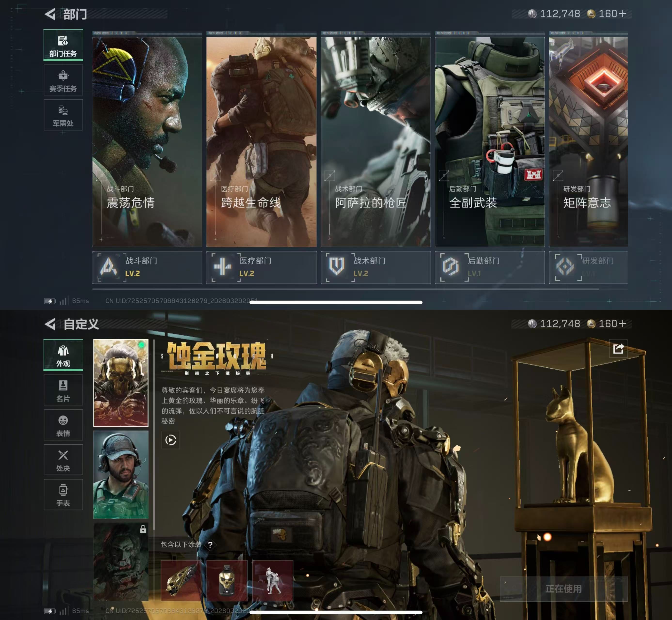Click the question mark beside 包含以下涂装

click(x=210, y=545)
